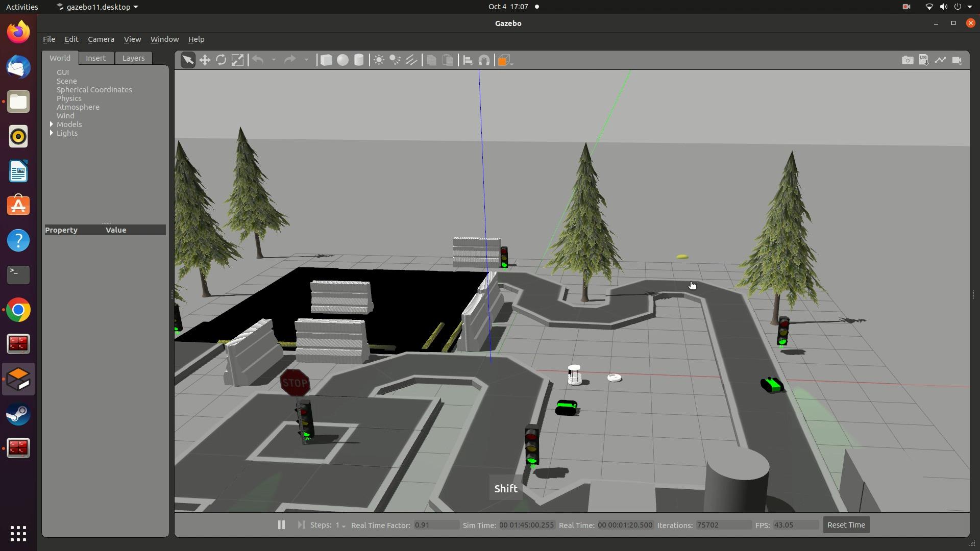This screenshot has height=551, width=980.
Task: Open the View menu
Action: 132,39
